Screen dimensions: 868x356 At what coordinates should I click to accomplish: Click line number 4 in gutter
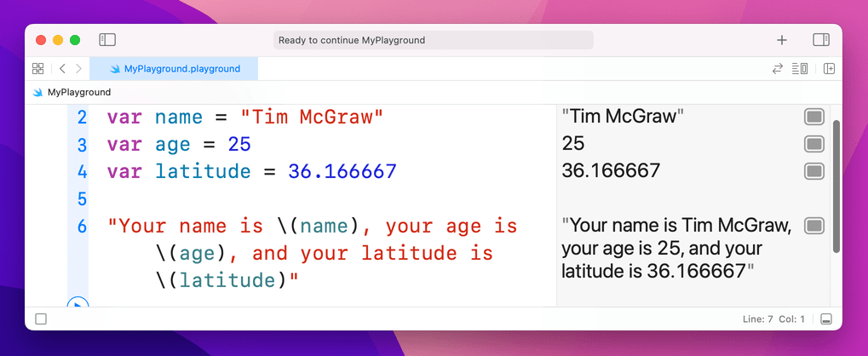(x=82, y=172)
